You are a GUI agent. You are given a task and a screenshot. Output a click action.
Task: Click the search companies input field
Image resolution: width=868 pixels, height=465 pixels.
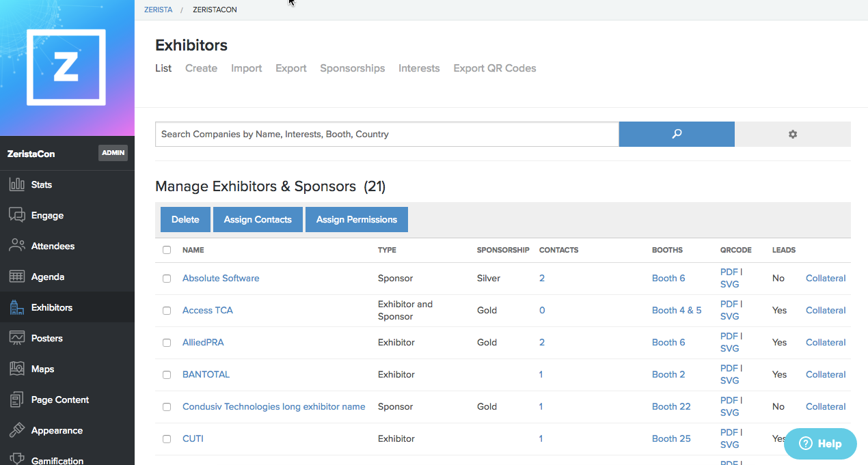coord(387,134)
